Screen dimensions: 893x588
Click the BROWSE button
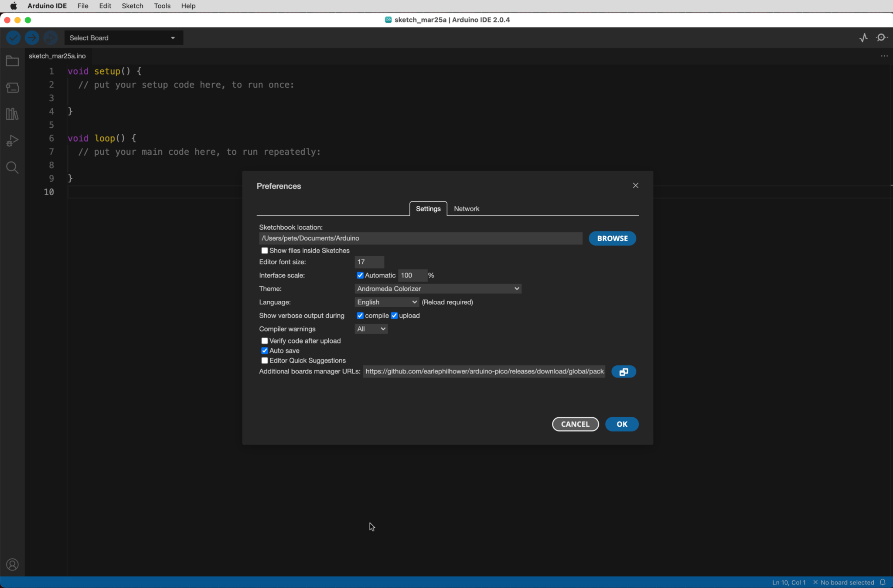click(612, 238)
